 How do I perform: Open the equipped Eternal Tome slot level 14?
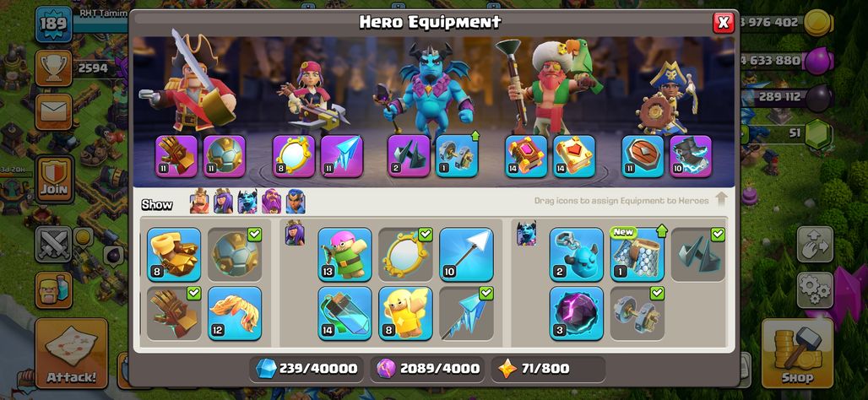526,156
